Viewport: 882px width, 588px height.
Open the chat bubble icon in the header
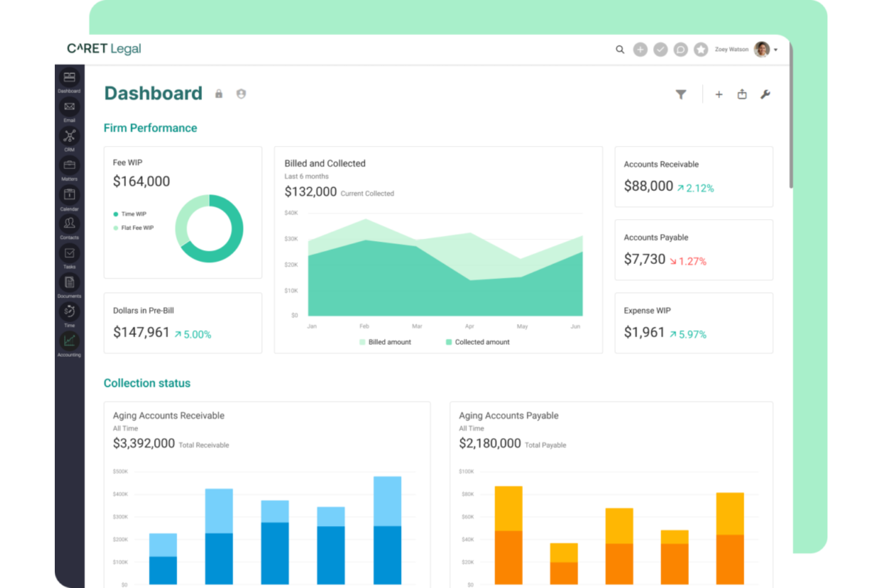[x=681, y=49]
